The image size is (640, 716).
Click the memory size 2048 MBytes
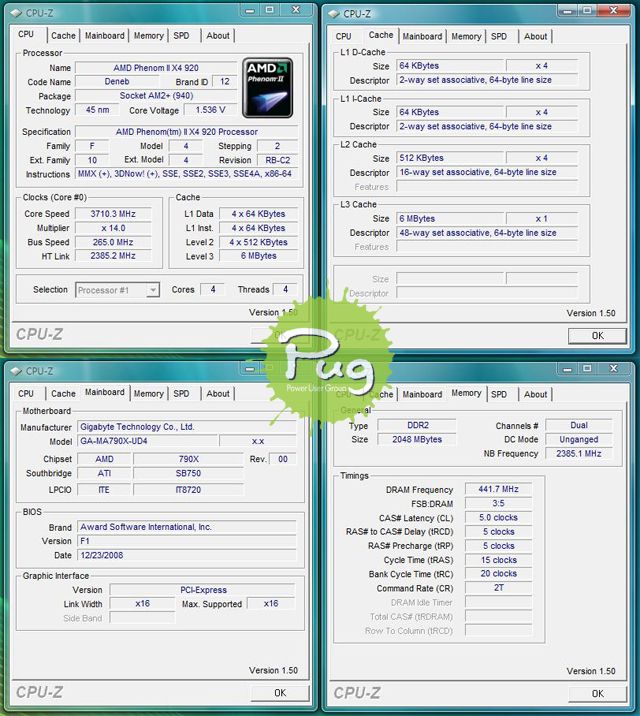coord(417,439)
